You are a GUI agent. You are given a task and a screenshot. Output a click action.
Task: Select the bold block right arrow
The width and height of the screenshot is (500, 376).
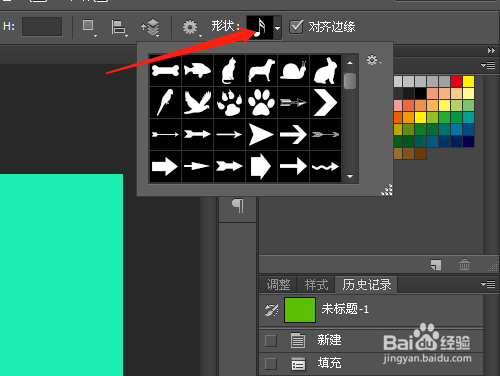point(165,166)
